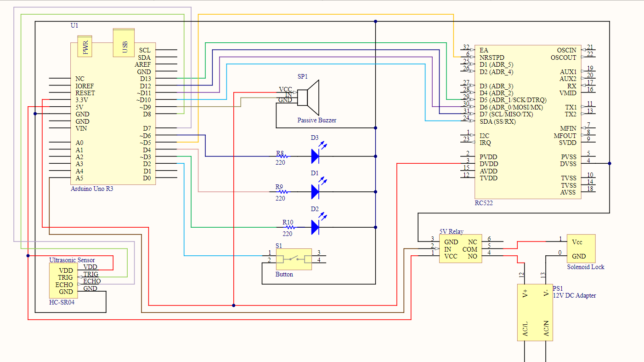Viewport: 644px width, 362px height.
Task: Click the "~D10" pin on the Arduino
Action: pyautogui.click(x=143, y=100)
